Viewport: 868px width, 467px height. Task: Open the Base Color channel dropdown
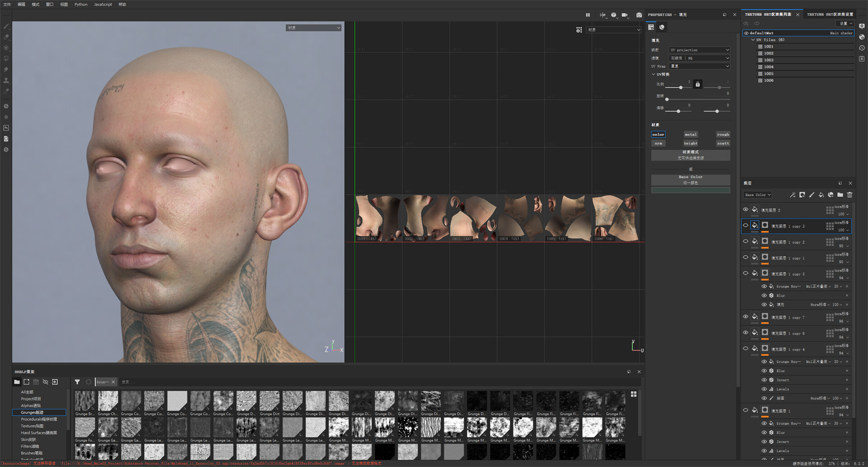(x=758, y=195)
